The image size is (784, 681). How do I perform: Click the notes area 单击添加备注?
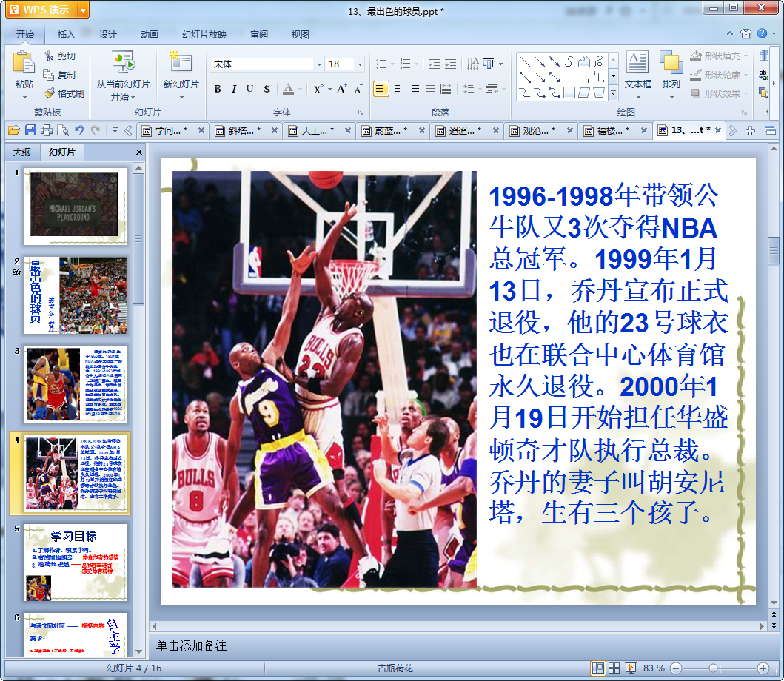192,645
